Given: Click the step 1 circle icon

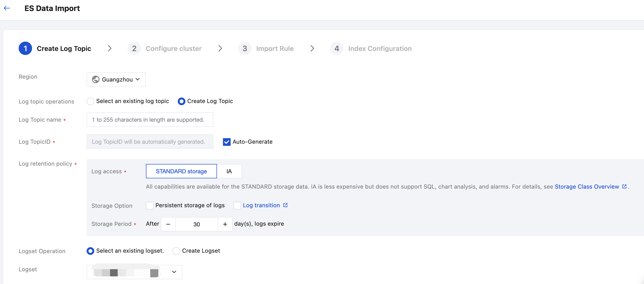Looking at the screenshot, I should click(x=25, y=49).
